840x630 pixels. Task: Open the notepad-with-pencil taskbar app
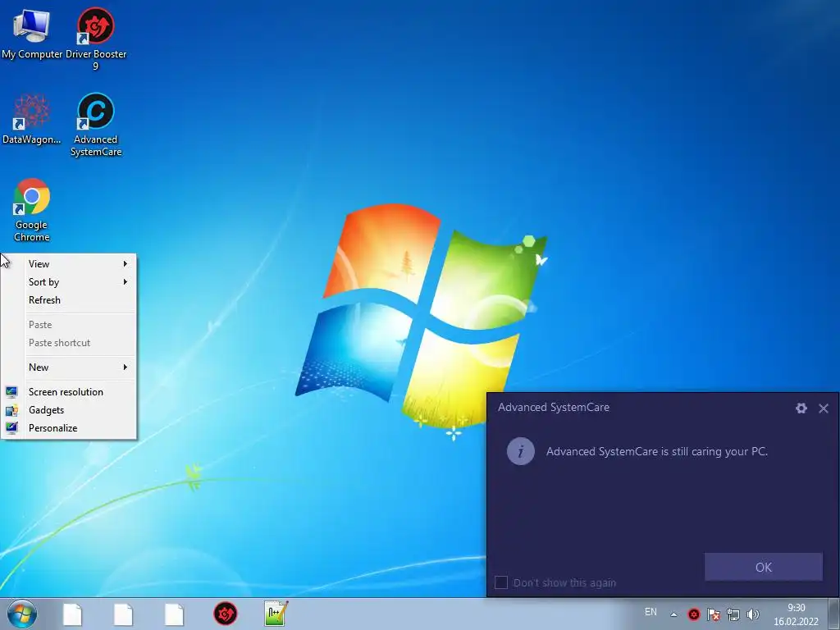point(276,614)
